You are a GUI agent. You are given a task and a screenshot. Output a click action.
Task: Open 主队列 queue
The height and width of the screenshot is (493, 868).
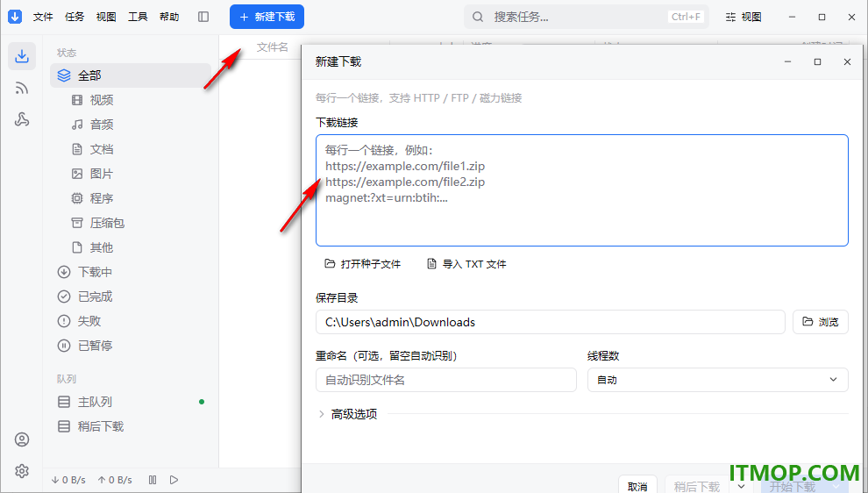coord(131,402)
